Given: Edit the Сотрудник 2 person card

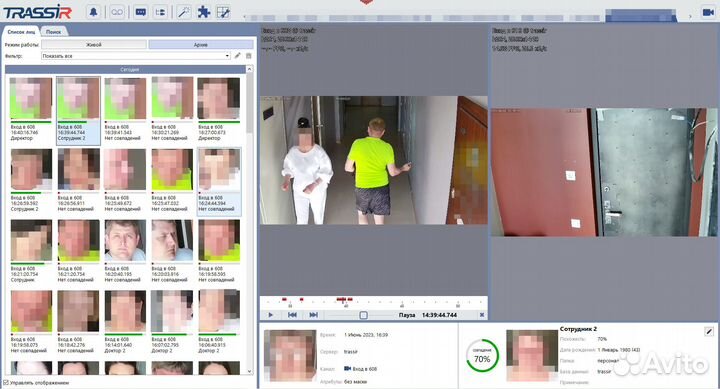Looking at the screenshot, I should coord(709,331).
